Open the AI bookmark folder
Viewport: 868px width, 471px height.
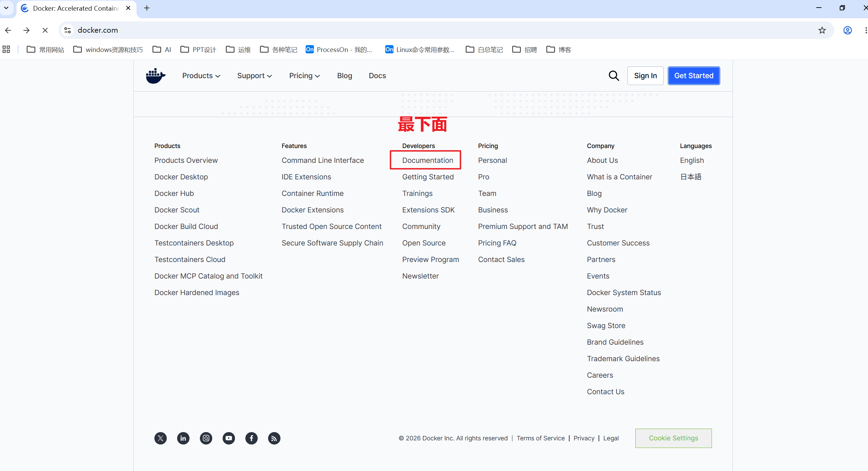coord(162,50)
